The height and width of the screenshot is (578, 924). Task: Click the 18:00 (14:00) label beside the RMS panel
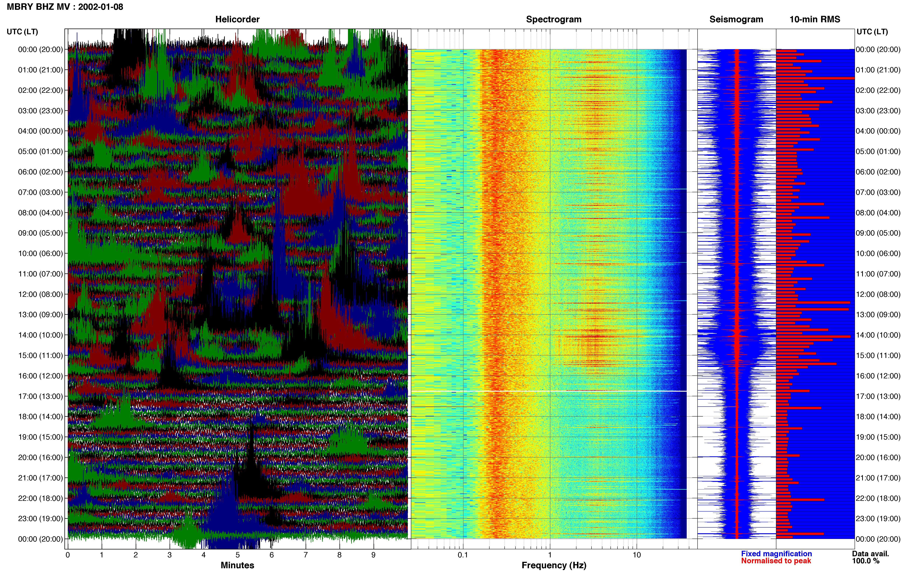point(878,417)
